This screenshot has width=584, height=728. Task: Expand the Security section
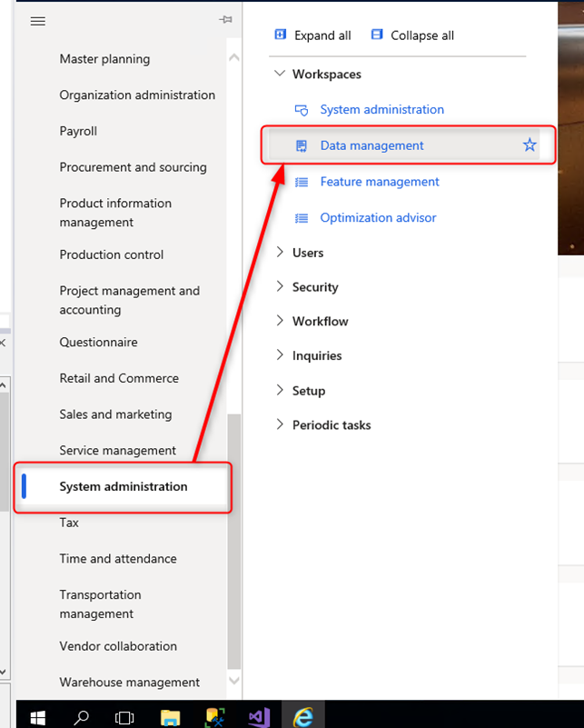pyautogui.click(x=280, y=287)
